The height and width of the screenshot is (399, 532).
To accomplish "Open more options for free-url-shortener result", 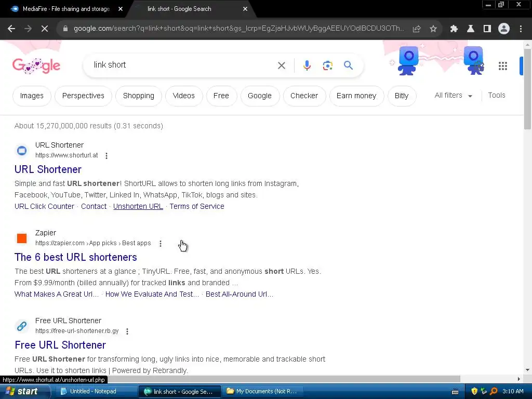I will click(127, 331).
